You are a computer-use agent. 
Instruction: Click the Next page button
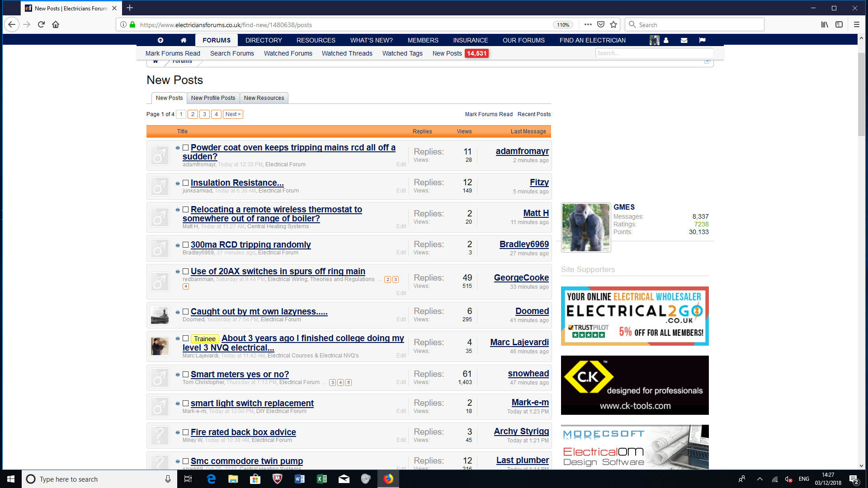point(233,114)
